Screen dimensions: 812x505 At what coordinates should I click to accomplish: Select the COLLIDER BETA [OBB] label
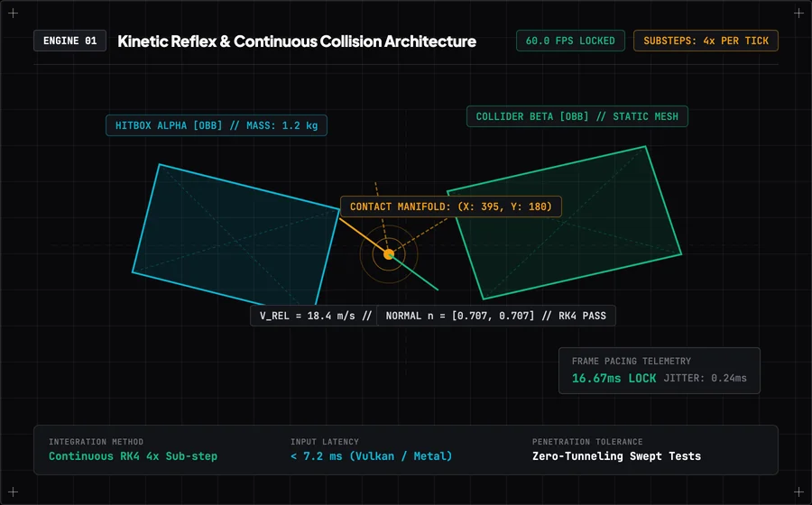tap(577, 116)
